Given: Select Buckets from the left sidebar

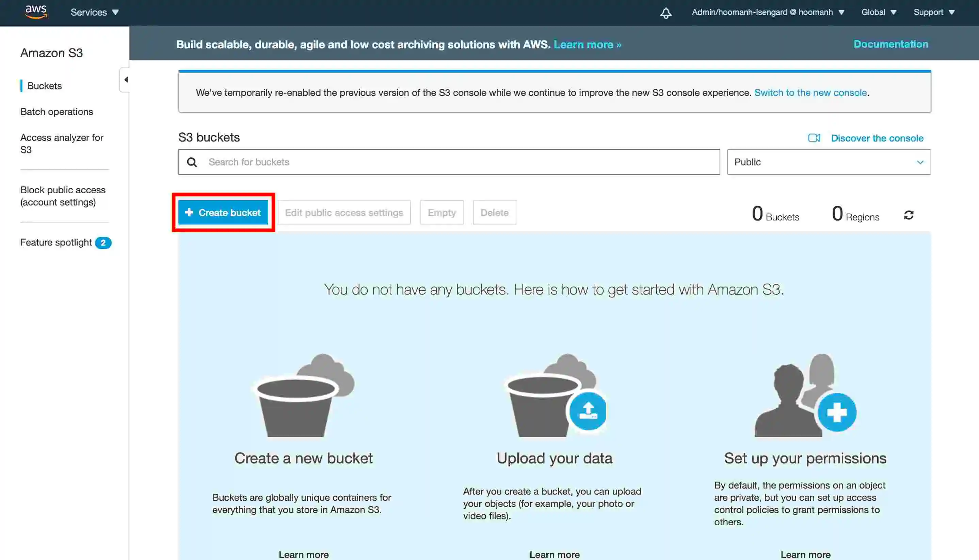Looking at the screenshot, I should [44, 85].
